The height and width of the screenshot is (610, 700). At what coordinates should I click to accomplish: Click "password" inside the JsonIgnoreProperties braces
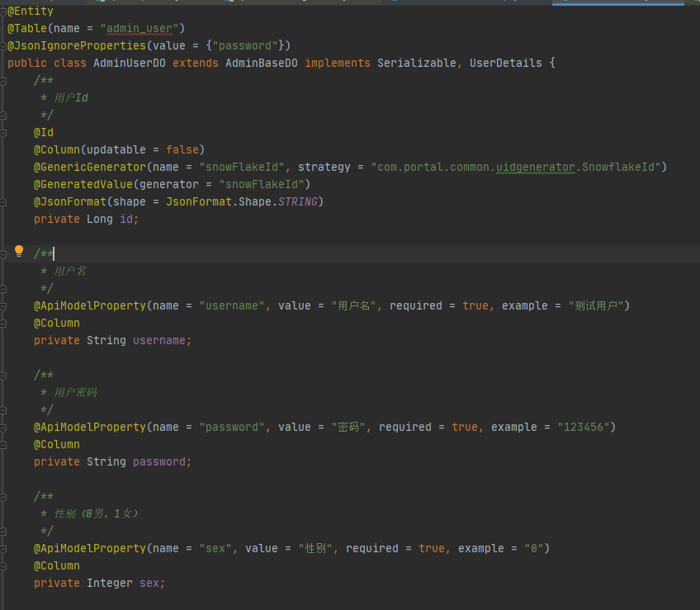pos(245,46)
